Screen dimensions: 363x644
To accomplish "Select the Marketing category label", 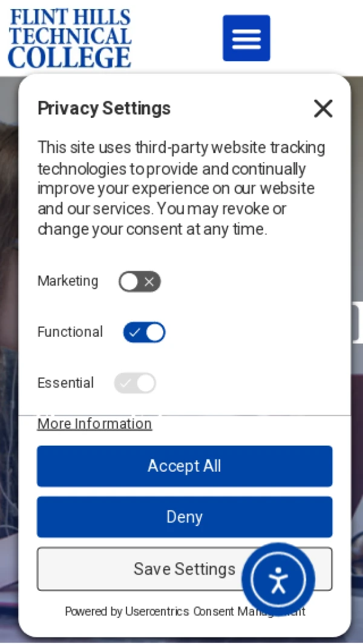I will point(68,281).
